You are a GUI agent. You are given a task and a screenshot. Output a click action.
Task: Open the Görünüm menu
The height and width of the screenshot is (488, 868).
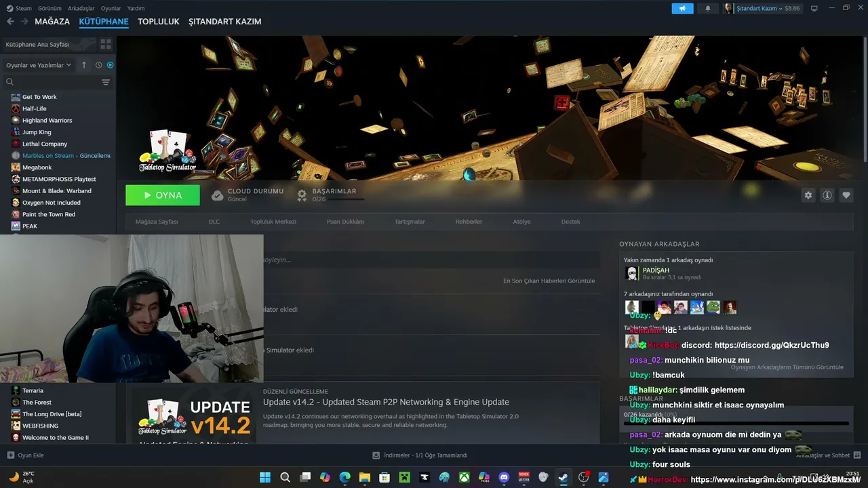point(50,8)
